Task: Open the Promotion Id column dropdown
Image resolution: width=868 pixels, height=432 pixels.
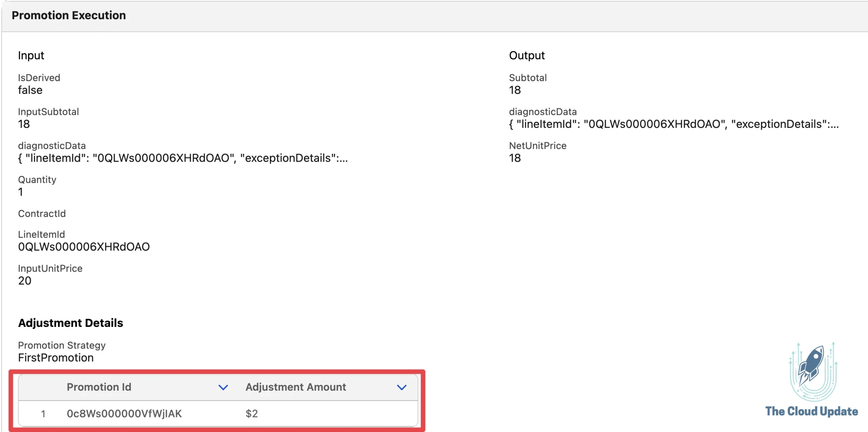Action: coord(223,387)
